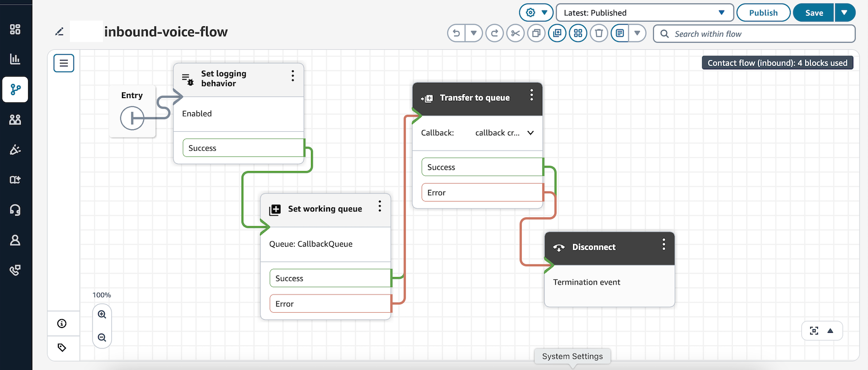
Task: Toggle the select-all blocks grid button
Action: click(578, 34)
